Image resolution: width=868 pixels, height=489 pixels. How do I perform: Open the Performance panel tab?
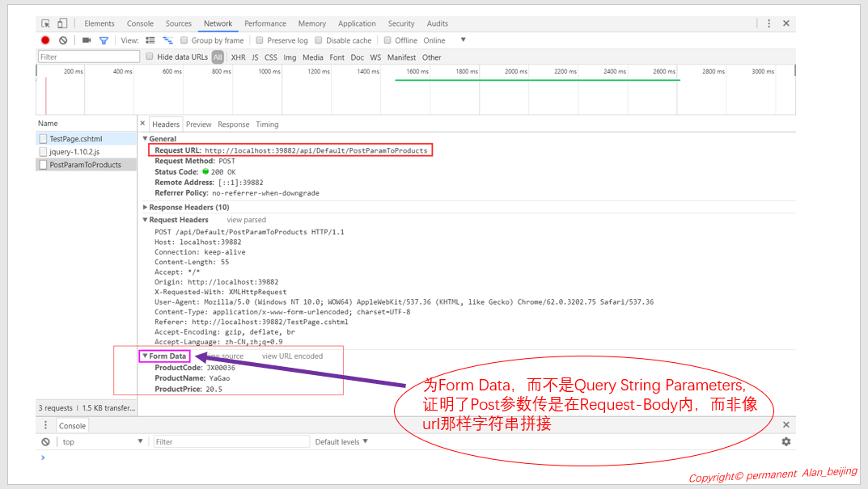tap(265, 23)
